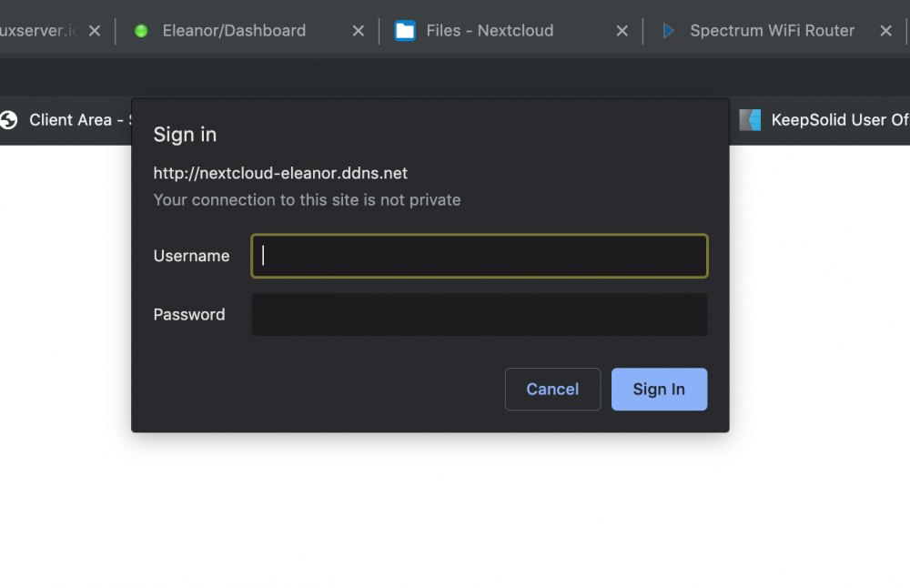Image resolution: width=910 pixels, height=588 pixels.
Task: Close the uxserver.io tab
Action: pos(95,31)
